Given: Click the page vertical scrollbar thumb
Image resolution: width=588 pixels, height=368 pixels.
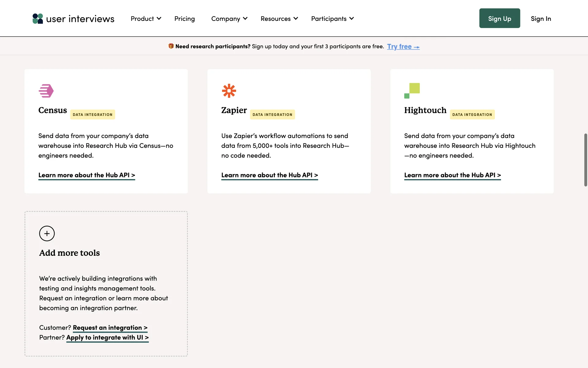Looking at the screenshot, I should pyautogui.click(x=586, y=159).
